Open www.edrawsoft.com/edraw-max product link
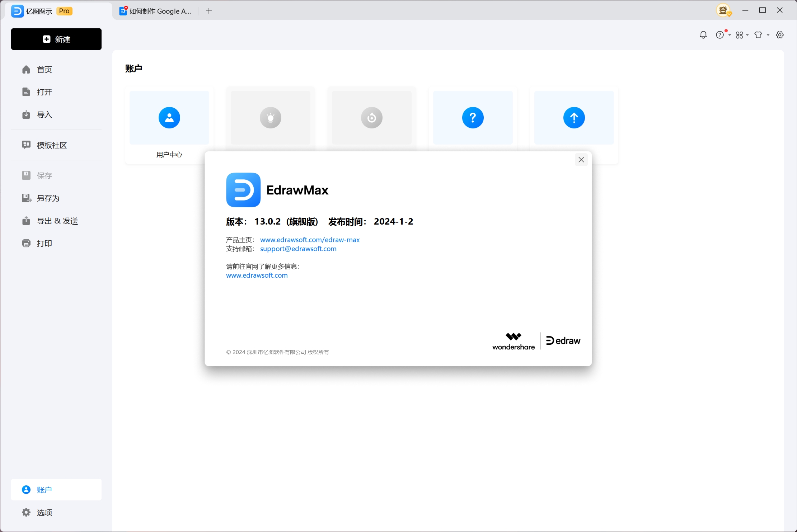 310,240
